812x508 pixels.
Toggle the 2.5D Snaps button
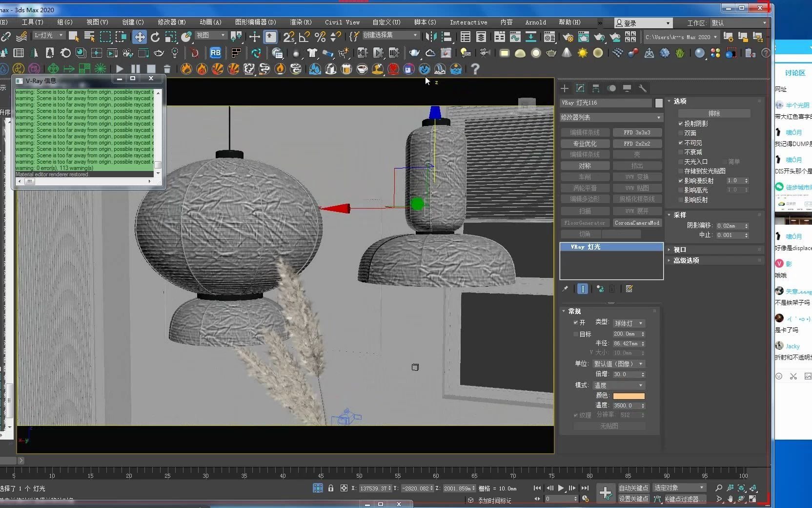click(x=289, y=37)
